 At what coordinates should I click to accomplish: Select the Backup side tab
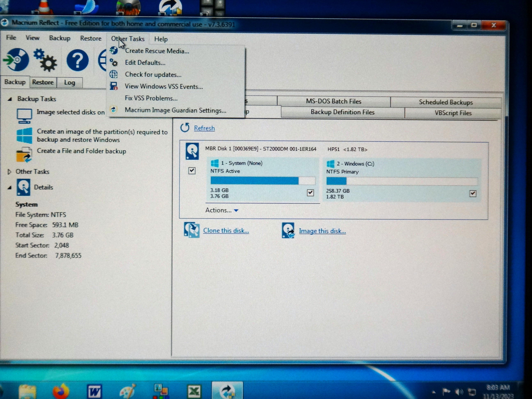(15, 82)
